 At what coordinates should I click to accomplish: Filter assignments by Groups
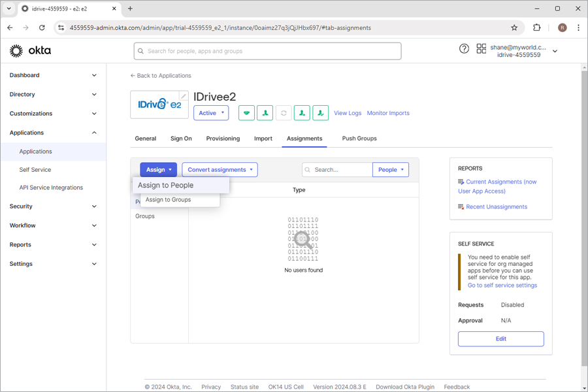pyautogui.click(x=145, y=216)
